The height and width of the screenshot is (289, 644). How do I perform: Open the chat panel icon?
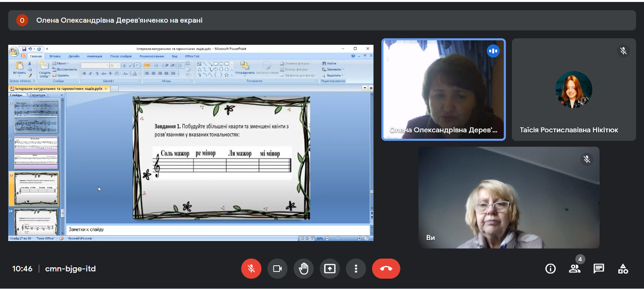click(599, 268)
